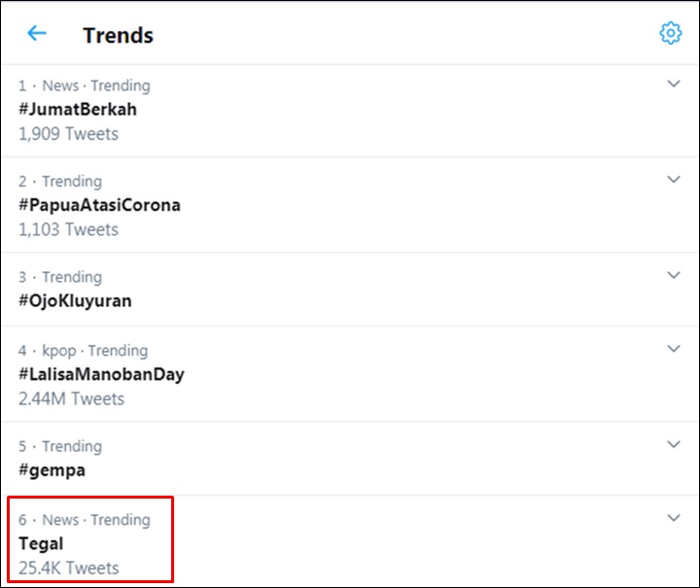Image resolution: width=700 pixels, height=588 pixels.
Task: Click the 25.4K Tweets count
Action: [69, 569]
